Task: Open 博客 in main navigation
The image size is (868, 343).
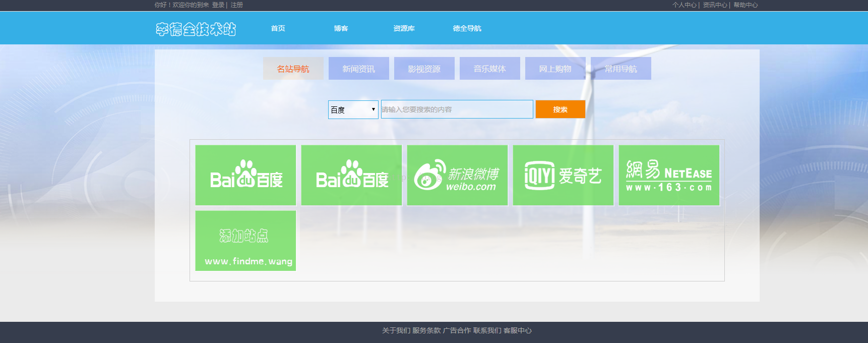Action: click(341, 28)
